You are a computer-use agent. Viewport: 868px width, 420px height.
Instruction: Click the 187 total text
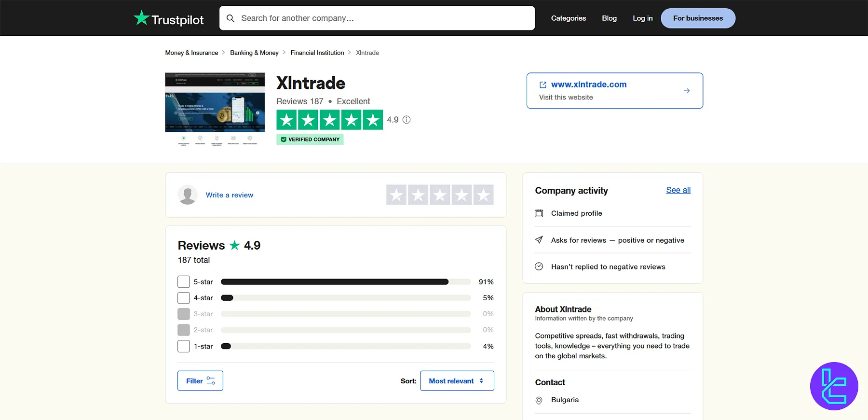pos(194,260)
